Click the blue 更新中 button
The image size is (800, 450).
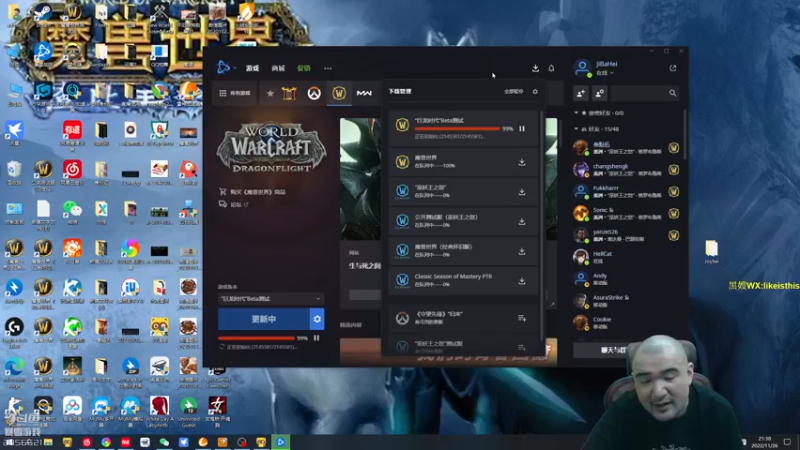pos(264,319)
